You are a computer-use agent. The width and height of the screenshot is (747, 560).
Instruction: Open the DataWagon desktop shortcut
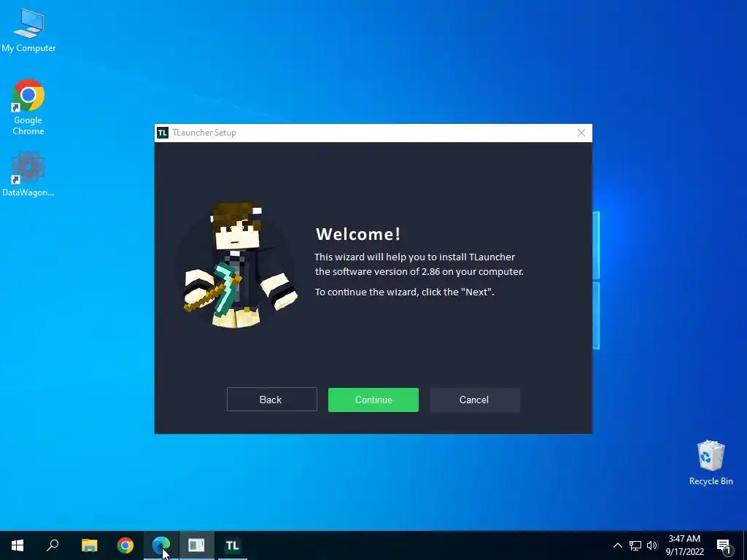click(x=28, y=174)
